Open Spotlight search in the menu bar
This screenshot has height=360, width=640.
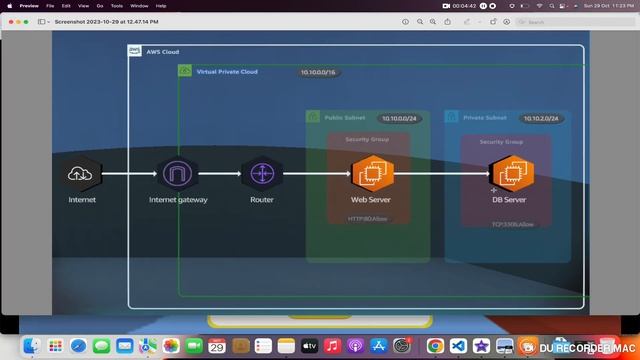552,6
